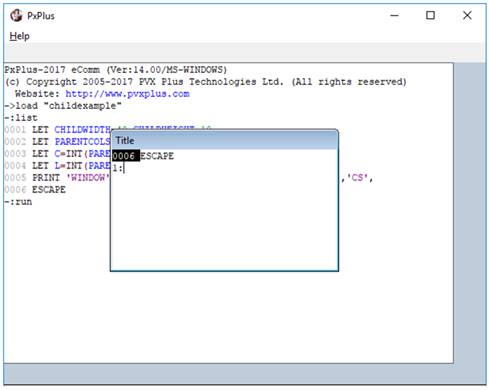This screenshot has height=390, width=489.
Task: Open the Help menu
Action: [19, 36]
